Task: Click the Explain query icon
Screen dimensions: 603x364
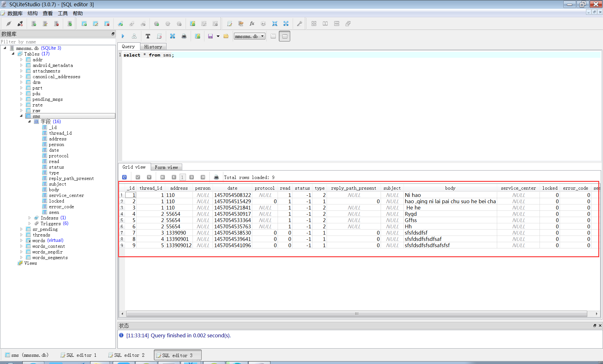Action: [134, 36]
